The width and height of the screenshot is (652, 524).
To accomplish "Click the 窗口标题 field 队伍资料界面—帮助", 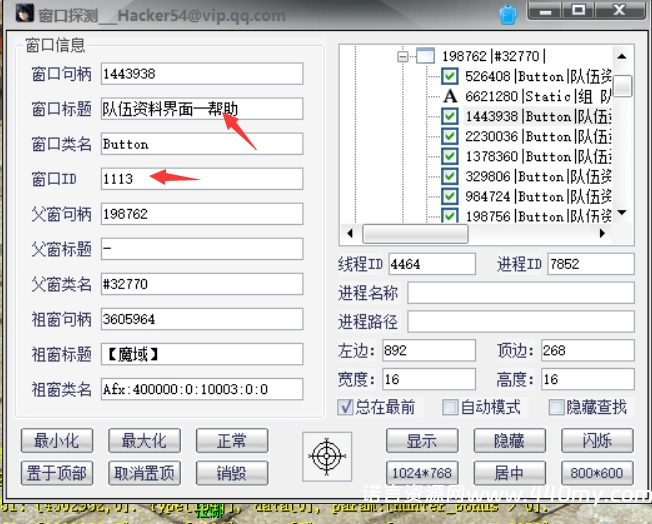I will click(x=202, y=109).
